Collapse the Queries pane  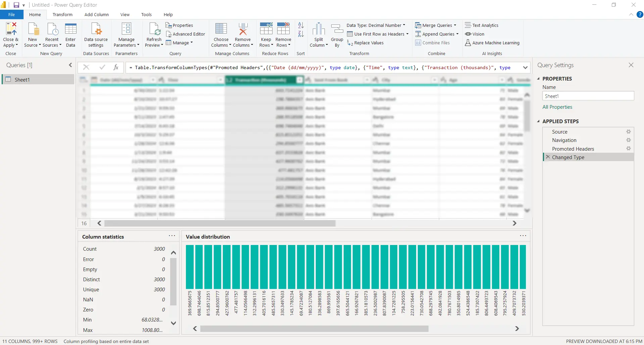70,65
